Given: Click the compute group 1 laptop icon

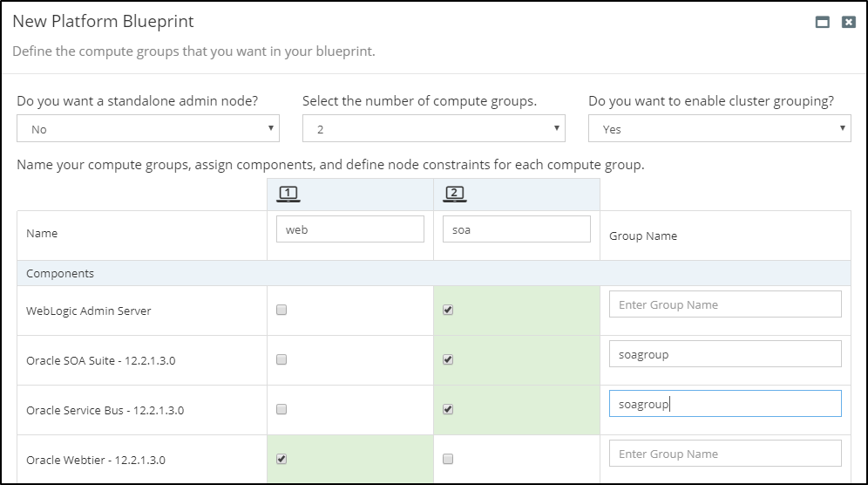Looking at the screenshot, I should pos(288,194).
